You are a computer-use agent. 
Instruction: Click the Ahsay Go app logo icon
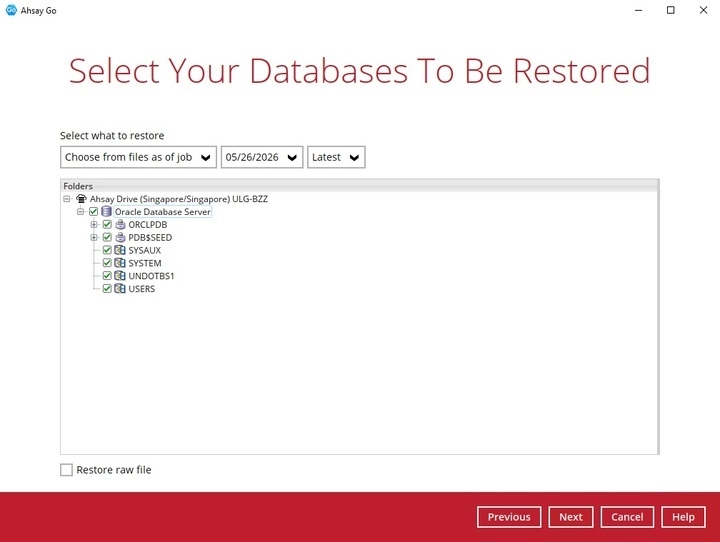pyautogui.click(x=11, y=10)
